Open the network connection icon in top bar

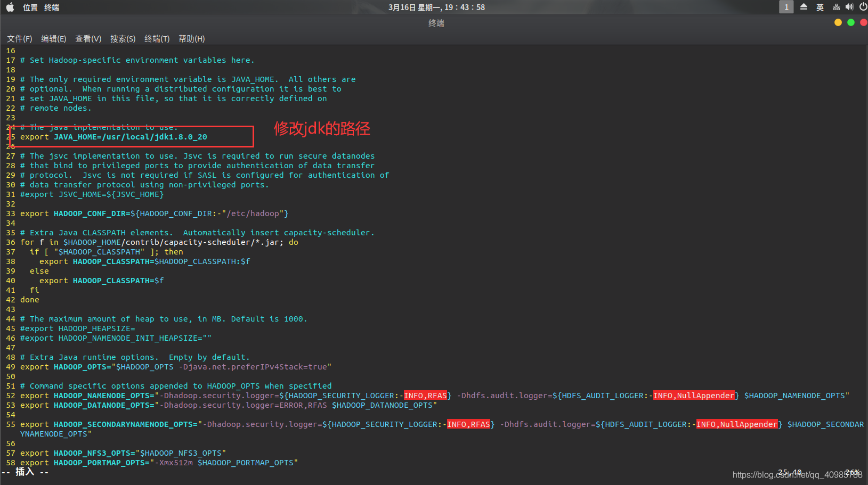click(837, 7)
